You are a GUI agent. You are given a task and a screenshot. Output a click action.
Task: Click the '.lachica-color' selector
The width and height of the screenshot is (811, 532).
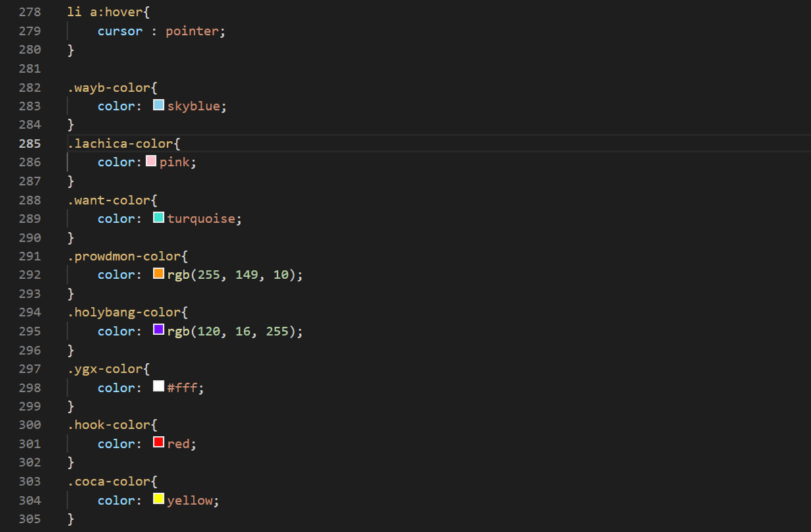(120, 144)
